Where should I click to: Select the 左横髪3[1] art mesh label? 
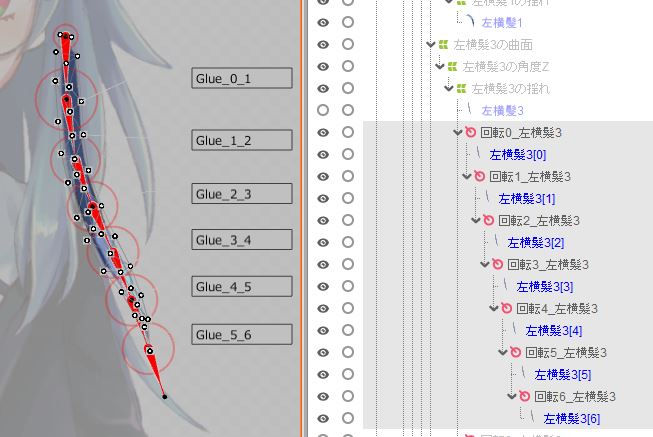tap(527, 199)
